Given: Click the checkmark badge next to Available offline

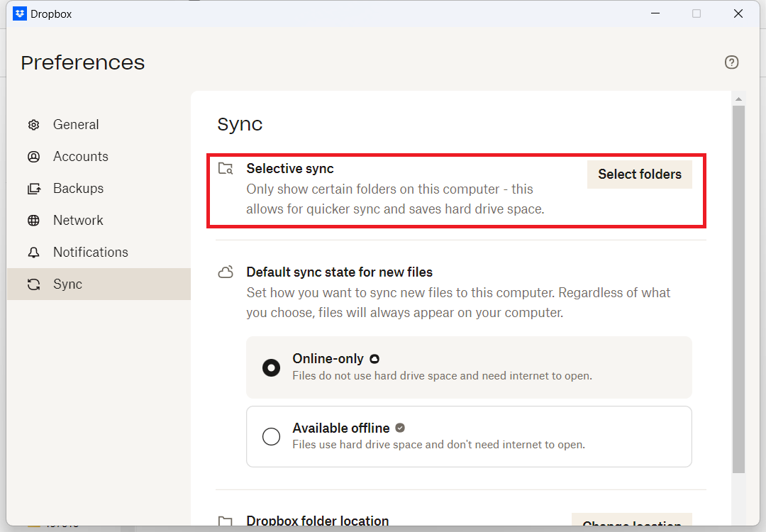Looking at the screenshot, I should [400, 428].
